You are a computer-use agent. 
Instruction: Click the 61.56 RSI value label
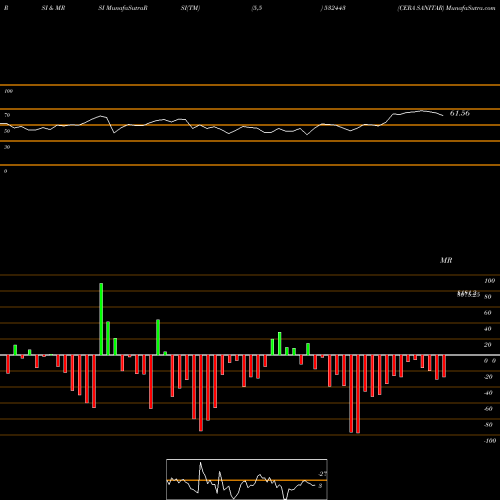coord(460,113)
